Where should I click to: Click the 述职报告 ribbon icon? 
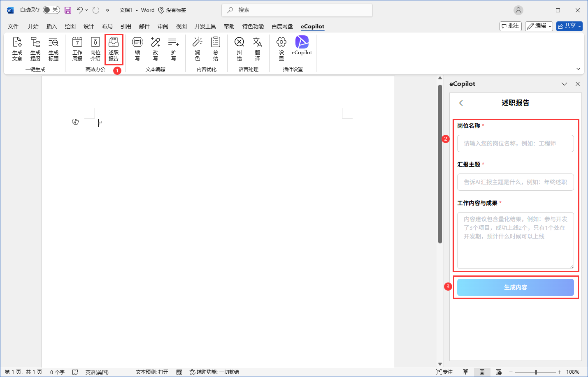click(x=114, y=49)
